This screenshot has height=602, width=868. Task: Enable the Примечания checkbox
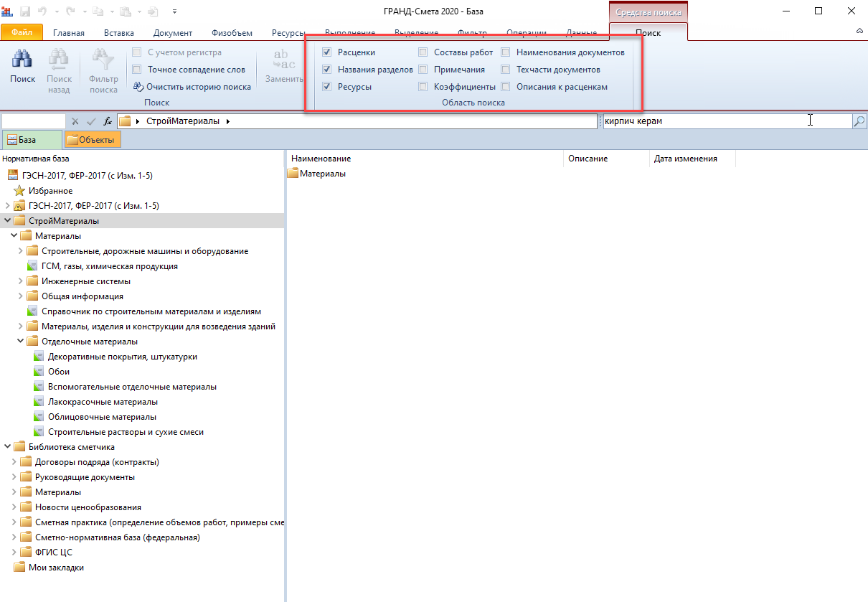[x=423, y=70]
